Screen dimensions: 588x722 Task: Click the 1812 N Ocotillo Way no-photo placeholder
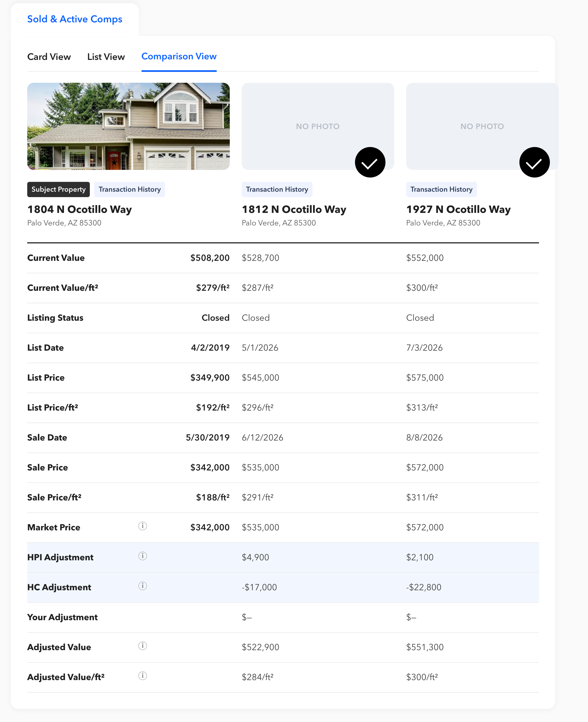click(318, 126)
